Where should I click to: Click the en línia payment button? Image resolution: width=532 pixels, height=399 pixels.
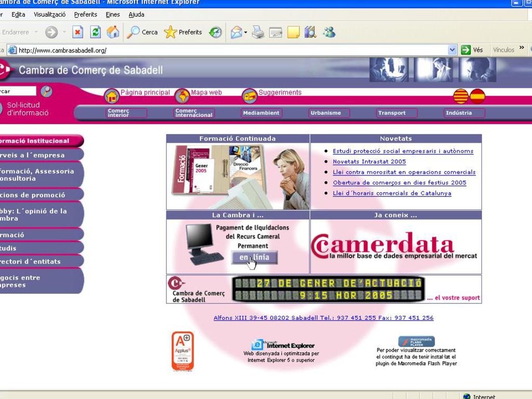255,258
